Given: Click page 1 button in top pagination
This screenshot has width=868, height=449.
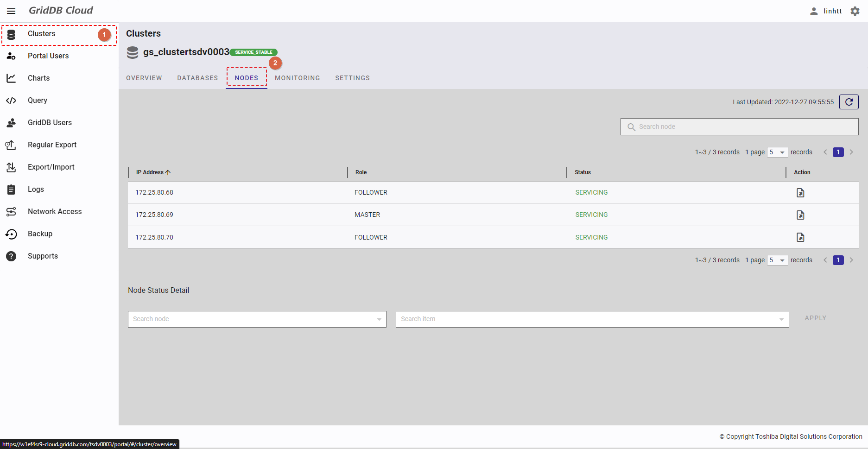Looking at the screenshot, I should pyautogui.click(x=838, y=152).
